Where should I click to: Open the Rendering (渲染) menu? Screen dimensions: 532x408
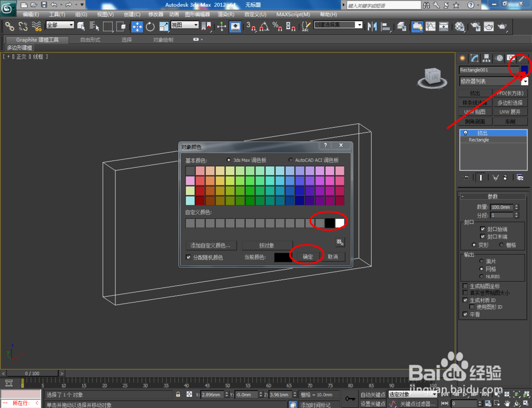226,14
